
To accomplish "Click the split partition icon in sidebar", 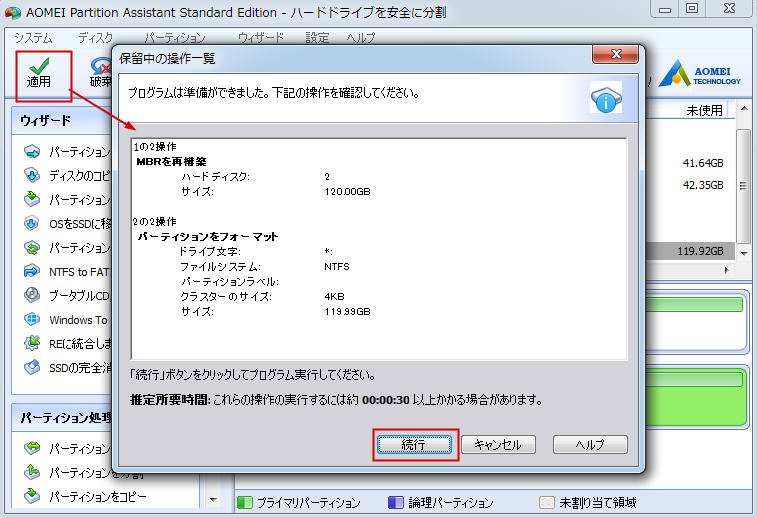I will 32,472.
